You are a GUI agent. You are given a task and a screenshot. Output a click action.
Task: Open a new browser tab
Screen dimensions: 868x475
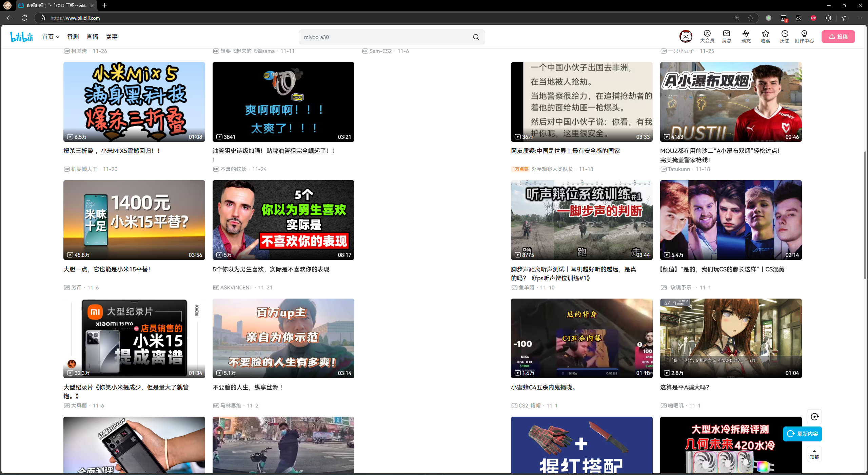[104, 5]
